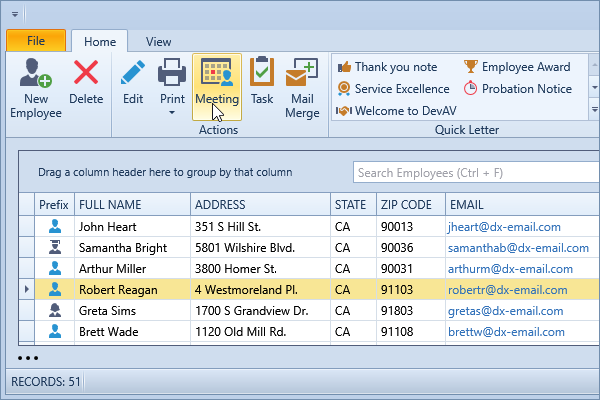This screenshot has height=400, width=600.
Task: Expand the Quick Letter gallery dropdown
Action: 594,109
